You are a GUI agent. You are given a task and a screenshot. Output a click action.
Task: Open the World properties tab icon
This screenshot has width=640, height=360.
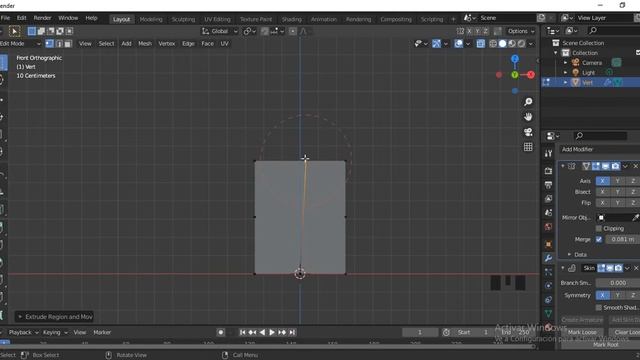tap(548, 227)
